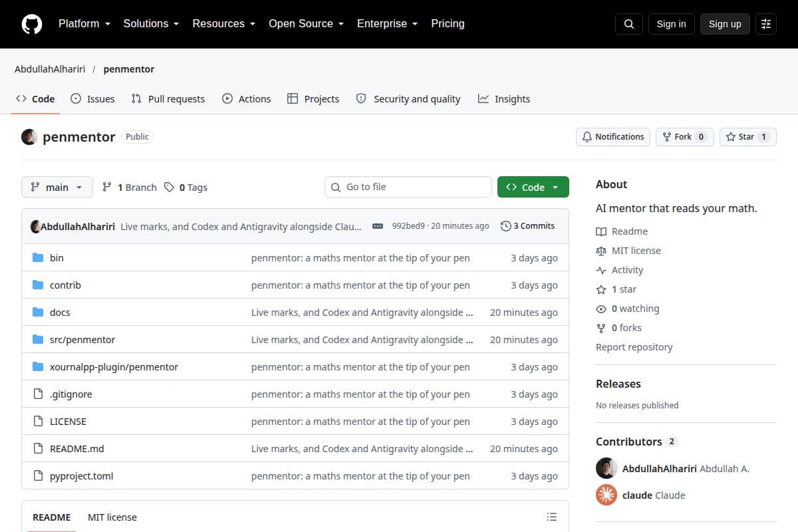
Task: Click the MIT license scale icon
Action: pyautogui.click(x=601, y=251)
